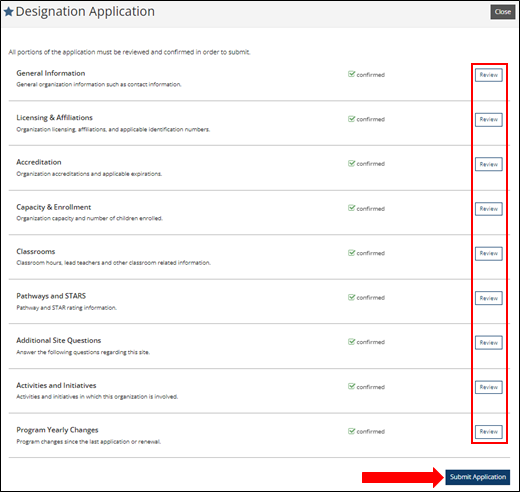This screenshot has height=492, width=520.
Task: Click the Program Yearly Changes confirmed checkmark
Action: (x=351, y=431)
